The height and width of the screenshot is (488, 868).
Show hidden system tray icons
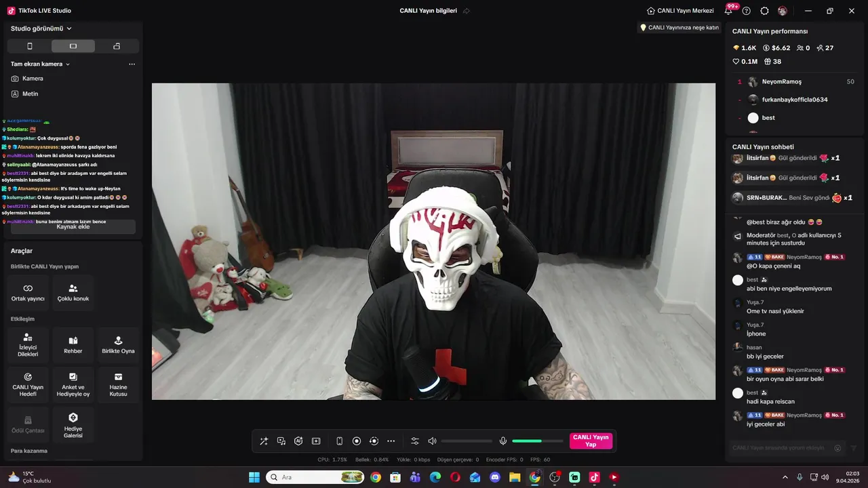tap(785, 477)
